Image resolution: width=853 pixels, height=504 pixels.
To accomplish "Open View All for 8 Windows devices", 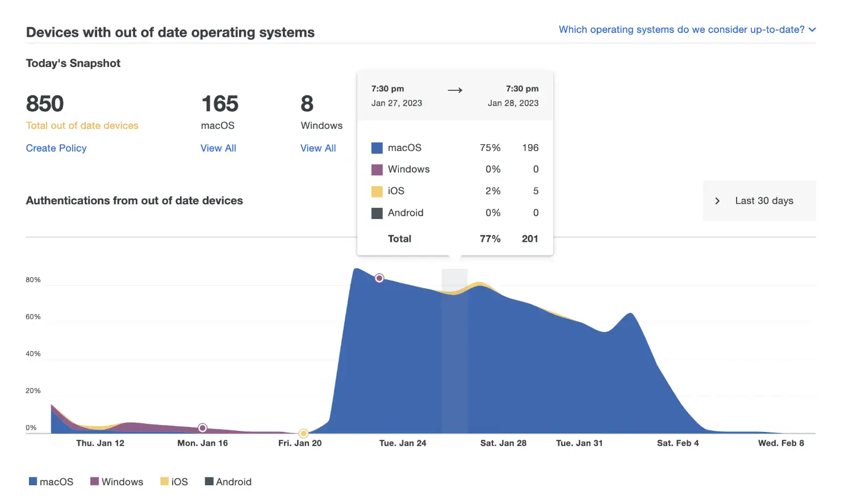I will click(x=318, y=148).
